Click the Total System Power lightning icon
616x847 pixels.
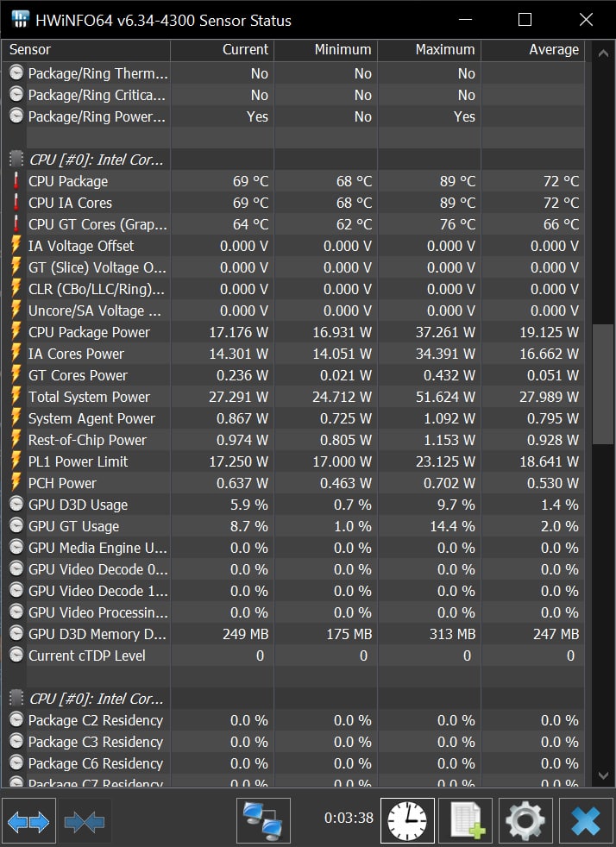point(16,397)
